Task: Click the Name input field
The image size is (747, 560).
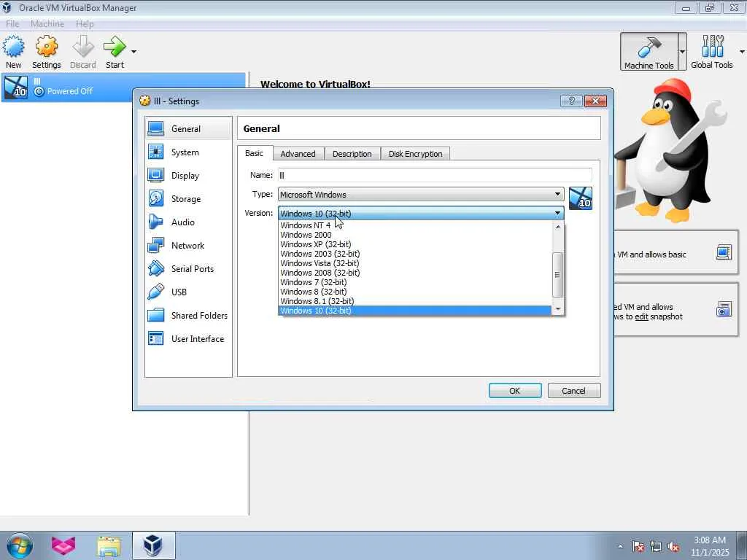Action: [x=435, y=175]
